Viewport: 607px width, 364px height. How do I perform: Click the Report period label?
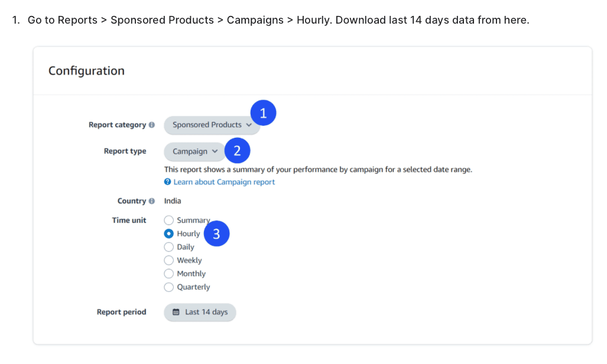pyautogui.click(x=122, y=312)
